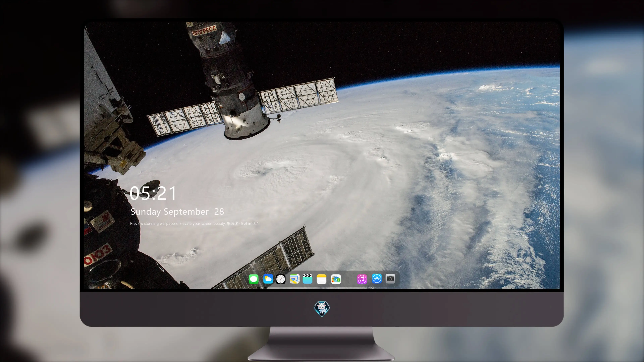Launch the Weather app from the dock

(x=268, y=279)
